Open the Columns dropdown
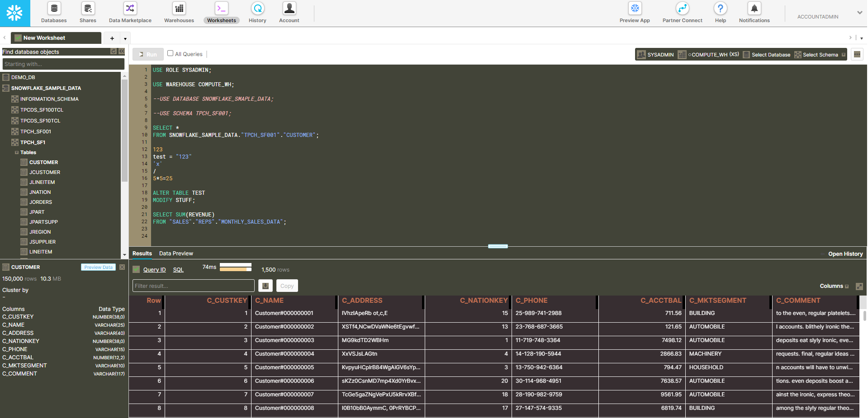This screenshot has width=868, height=418. 834,286
